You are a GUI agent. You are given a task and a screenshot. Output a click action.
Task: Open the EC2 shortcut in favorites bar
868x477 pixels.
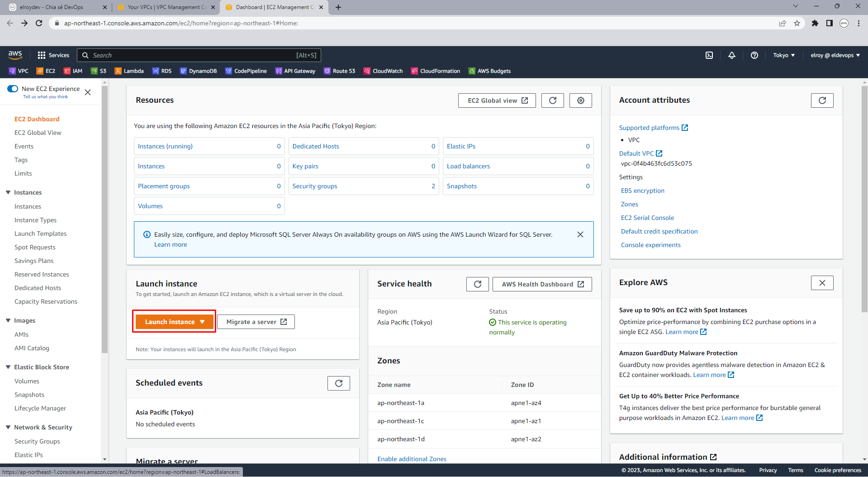pos(46,71)
